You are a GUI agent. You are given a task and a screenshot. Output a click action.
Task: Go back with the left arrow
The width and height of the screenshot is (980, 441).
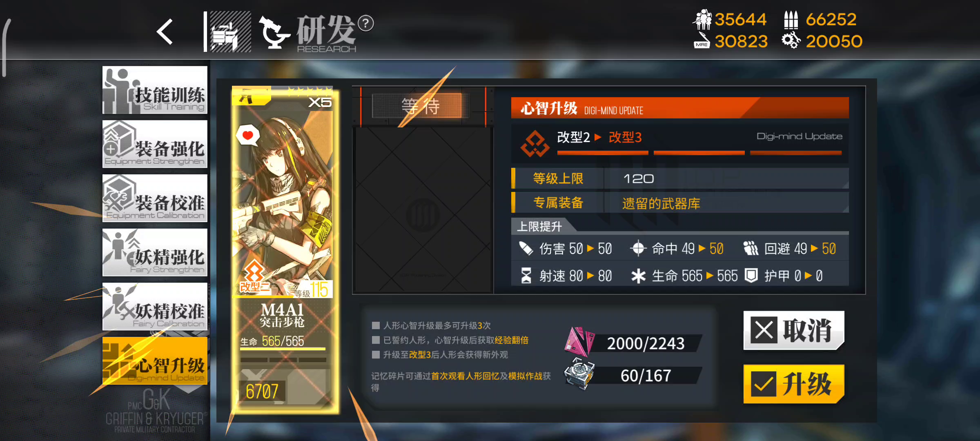165,31
